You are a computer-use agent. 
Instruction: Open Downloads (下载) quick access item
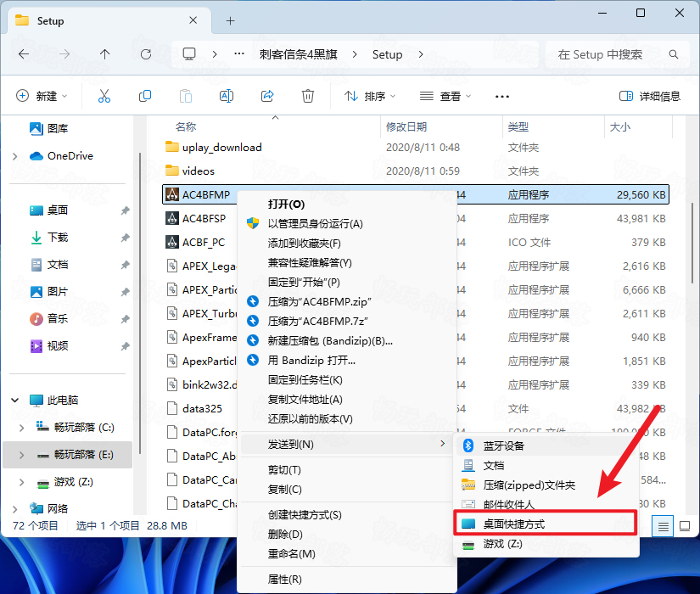[48, 237]
